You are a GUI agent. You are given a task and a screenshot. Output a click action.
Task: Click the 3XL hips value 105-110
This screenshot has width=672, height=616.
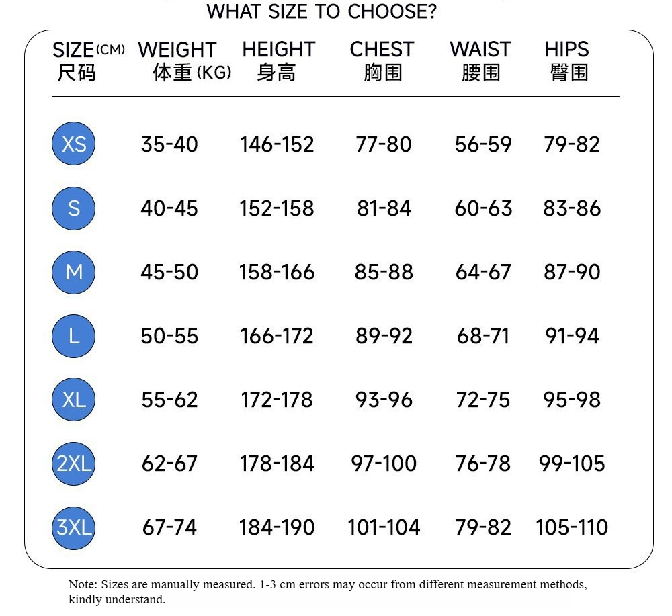pyautogui.click(x=572, y=527)
